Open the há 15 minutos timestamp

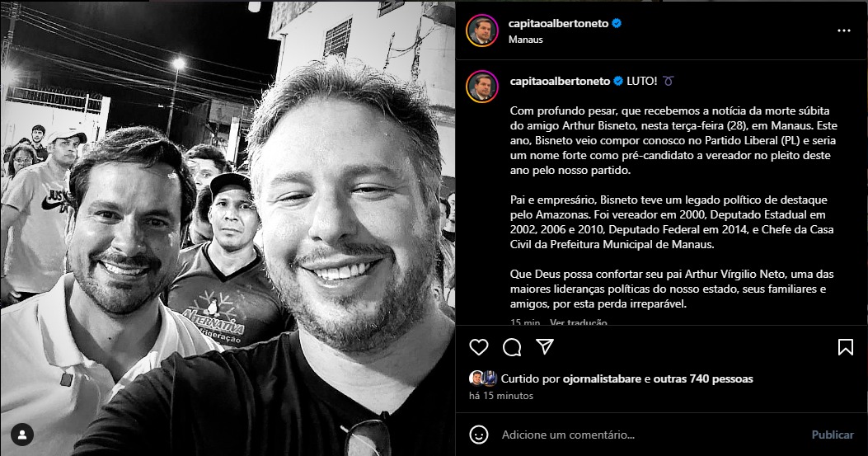click(x=501, y=396)
